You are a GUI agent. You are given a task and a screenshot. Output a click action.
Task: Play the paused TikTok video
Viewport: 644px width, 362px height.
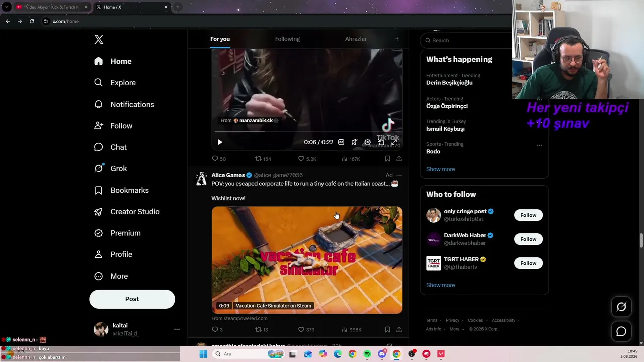click(x=220, y=142)
